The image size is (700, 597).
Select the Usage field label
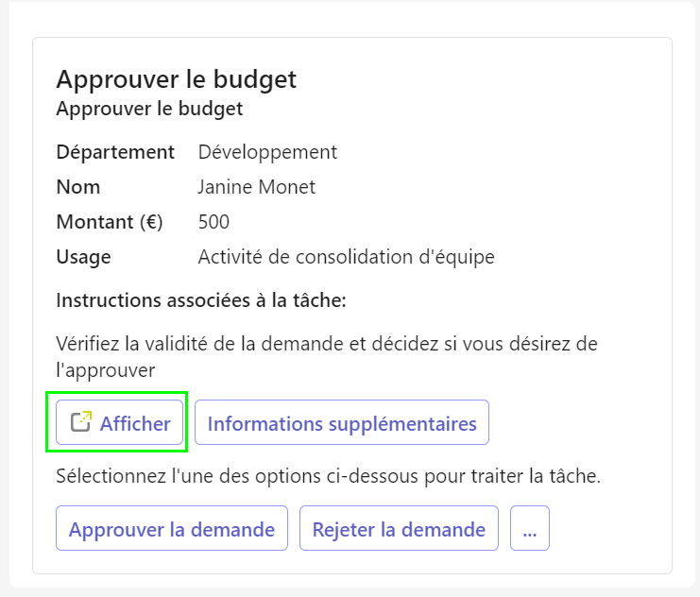point(83,257)
